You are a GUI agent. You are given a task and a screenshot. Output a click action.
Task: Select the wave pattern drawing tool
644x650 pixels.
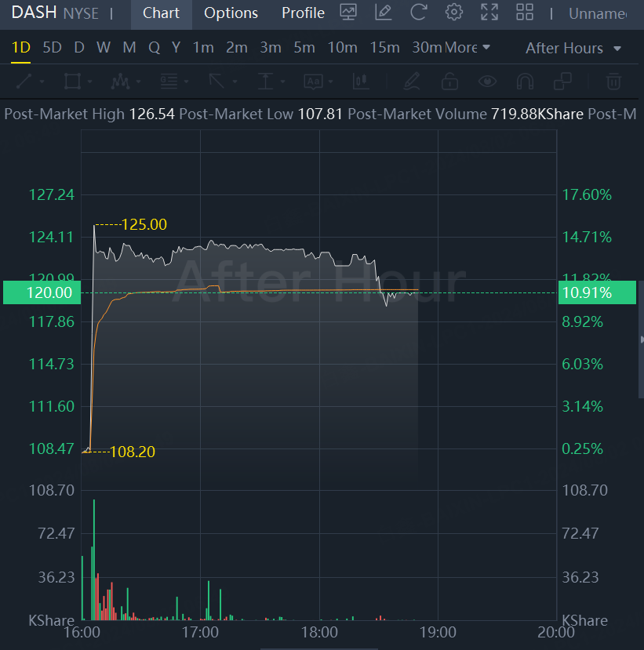tap(120, 82)
